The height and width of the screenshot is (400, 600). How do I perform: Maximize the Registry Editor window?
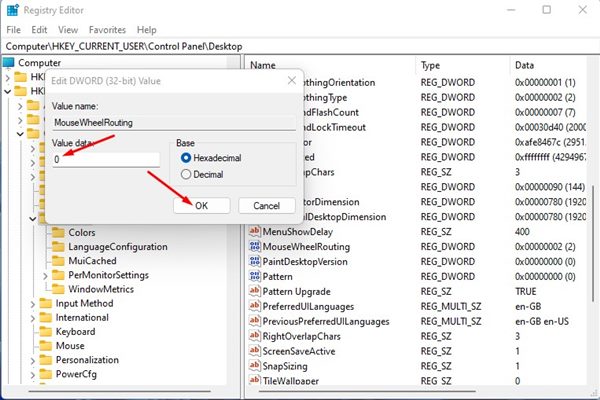click(x=546, y=10)
